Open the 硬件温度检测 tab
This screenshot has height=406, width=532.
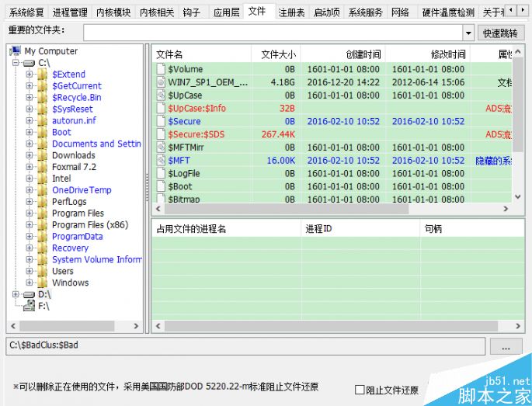click(448, 12)
